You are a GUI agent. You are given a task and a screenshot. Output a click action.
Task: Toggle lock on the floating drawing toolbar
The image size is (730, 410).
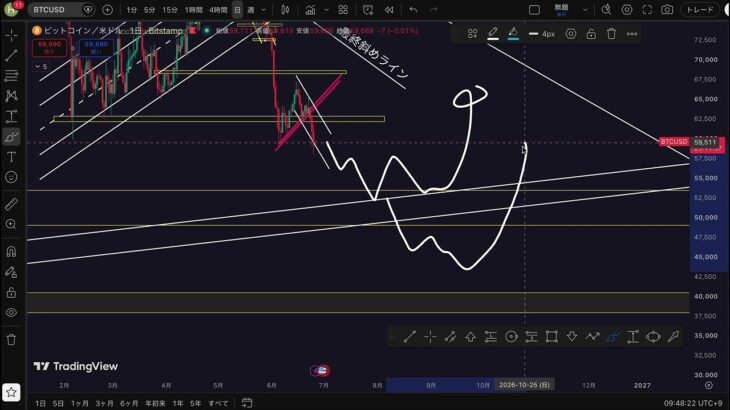click(591, 34)
